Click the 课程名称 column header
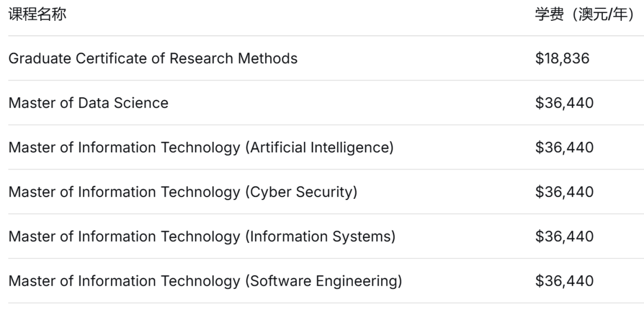Image resolution: width=644 pixels, height=315 pixels. point(37,15)
